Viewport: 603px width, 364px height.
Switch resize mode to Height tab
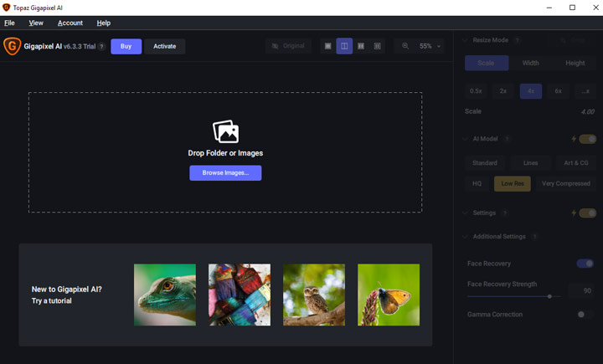click(575, 63)
